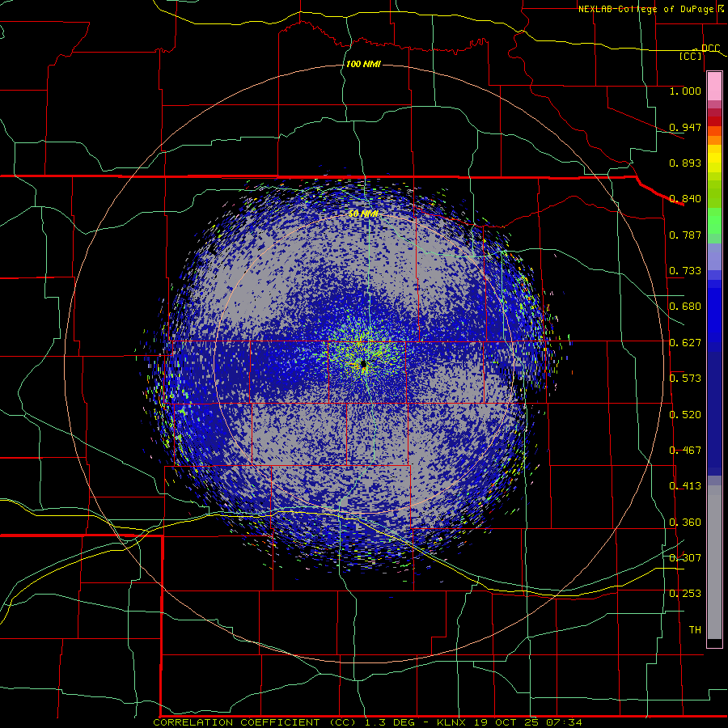Click the 1.3 DEG elevation text
The height and width of the screenshot is (728, 728).
click(x=392, y=722)
